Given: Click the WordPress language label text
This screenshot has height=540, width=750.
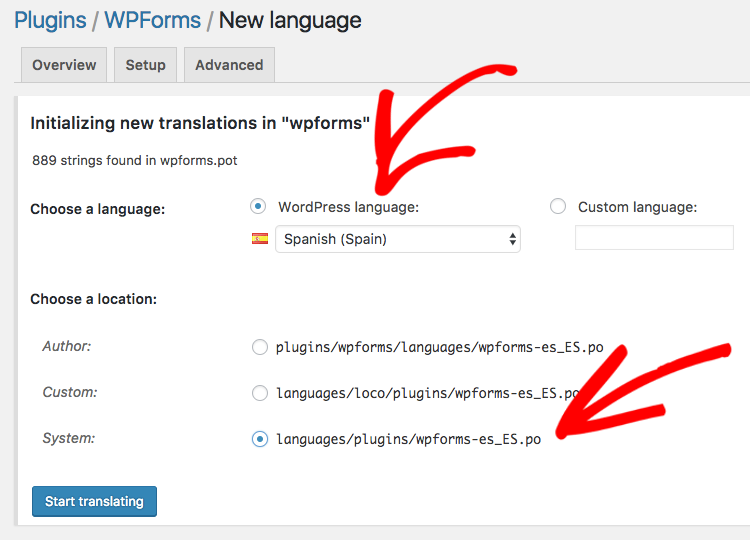Looking at the screenshot, I should coord(349,207).
